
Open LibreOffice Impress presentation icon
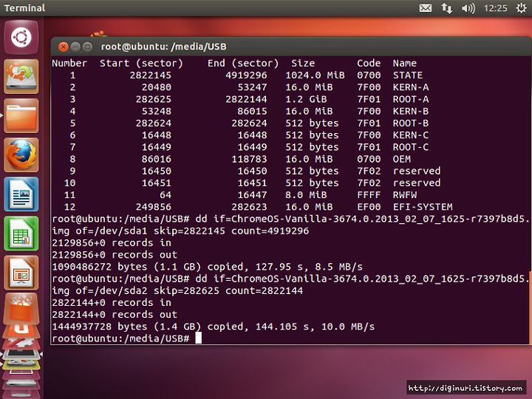[x=21, y=273]
